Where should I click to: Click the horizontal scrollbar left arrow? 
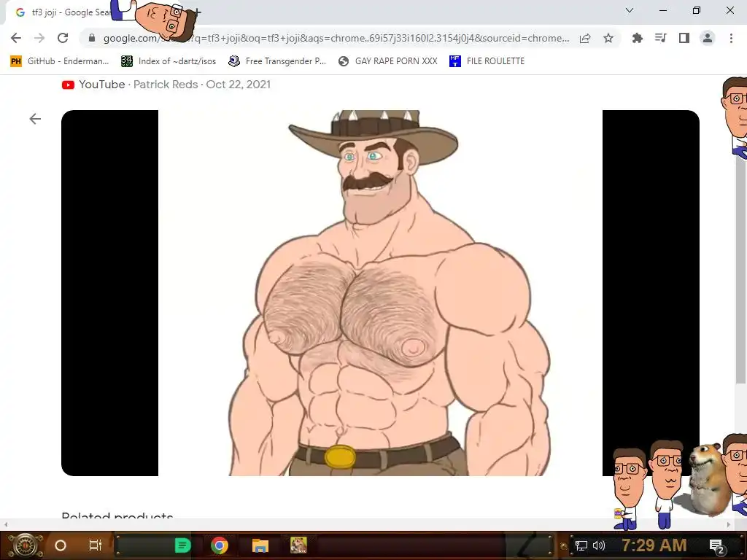(6, 524)
